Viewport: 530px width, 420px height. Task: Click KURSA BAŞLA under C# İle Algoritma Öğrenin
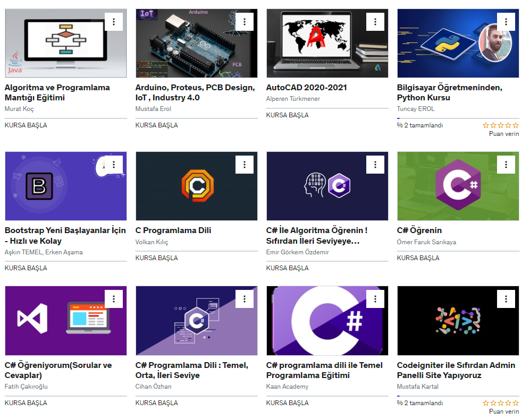pos(288,268)
